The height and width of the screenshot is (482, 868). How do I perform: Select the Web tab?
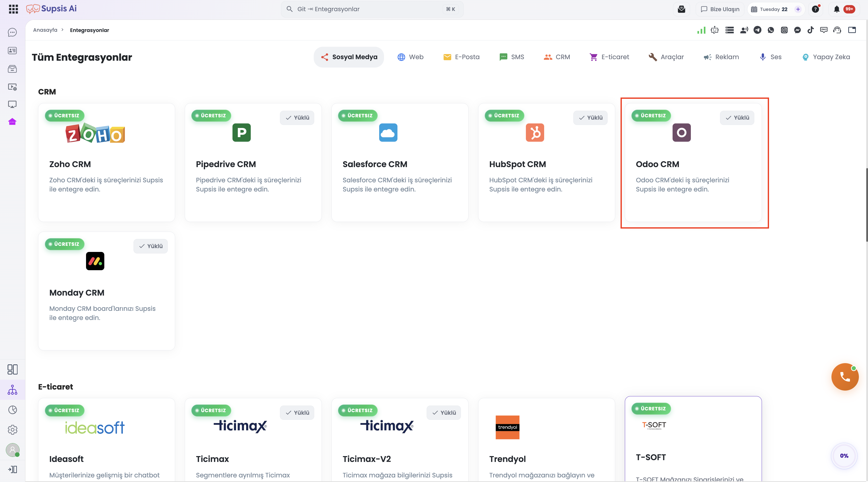[x=410, y=57]
